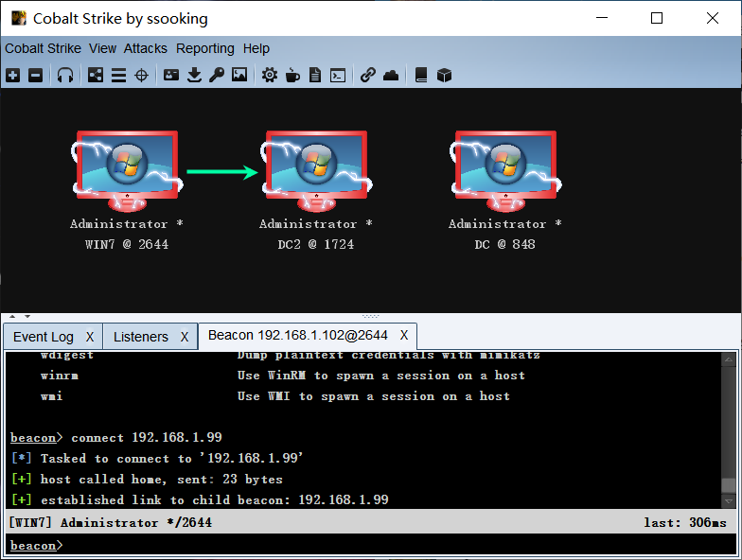Click the gear payload generator icon
The image size is (742, 560).
pos(270,75)
